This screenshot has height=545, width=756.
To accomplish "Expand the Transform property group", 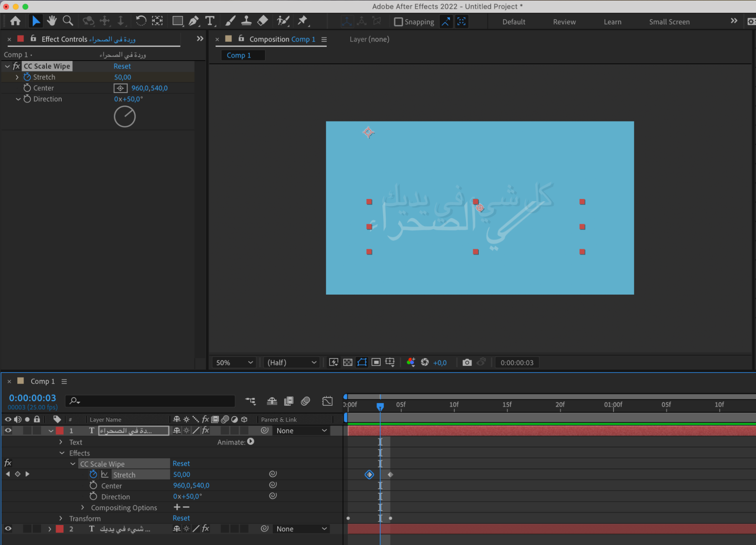I will coord(61,518).
